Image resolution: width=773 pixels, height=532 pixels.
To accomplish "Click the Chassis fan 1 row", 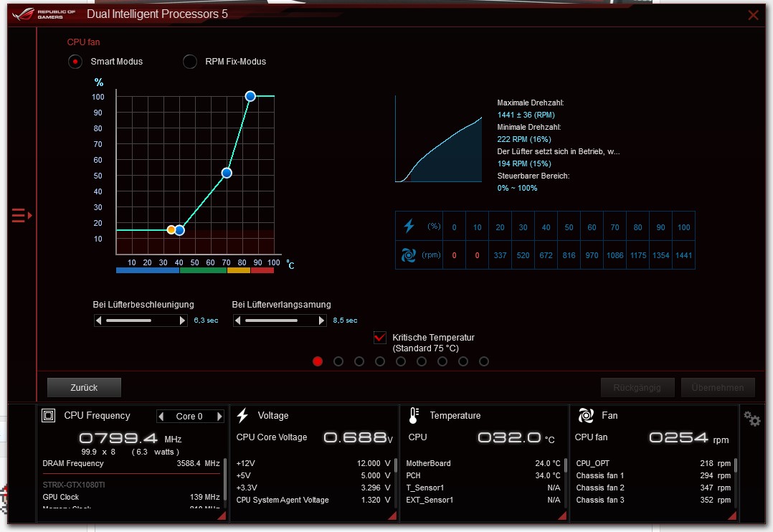I will pyautogui.click(x=653, y=476).
